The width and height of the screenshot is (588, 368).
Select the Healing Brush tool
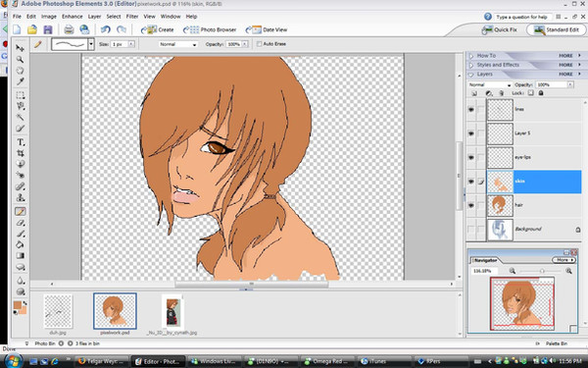coord(21,186)
